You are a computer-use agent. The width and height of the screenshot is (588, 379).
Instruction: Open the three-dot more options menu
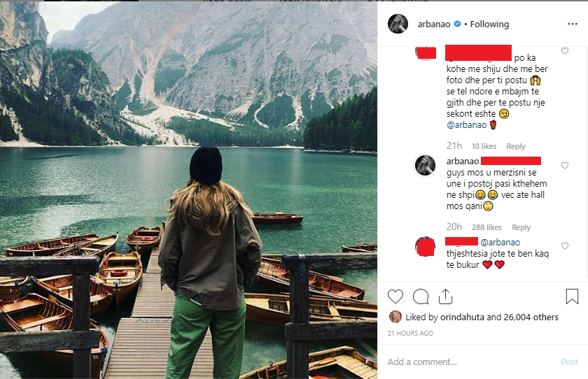point(573,24)
